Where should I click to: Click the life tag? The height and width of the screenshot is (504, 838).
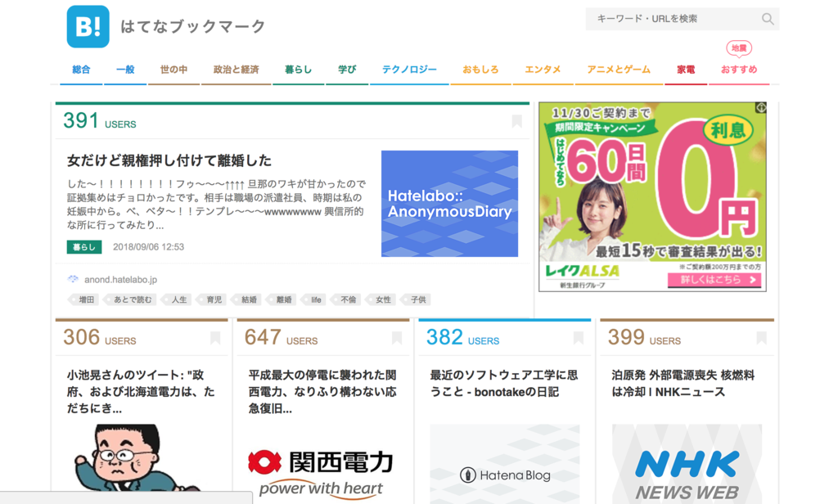[x=315, y=299]
